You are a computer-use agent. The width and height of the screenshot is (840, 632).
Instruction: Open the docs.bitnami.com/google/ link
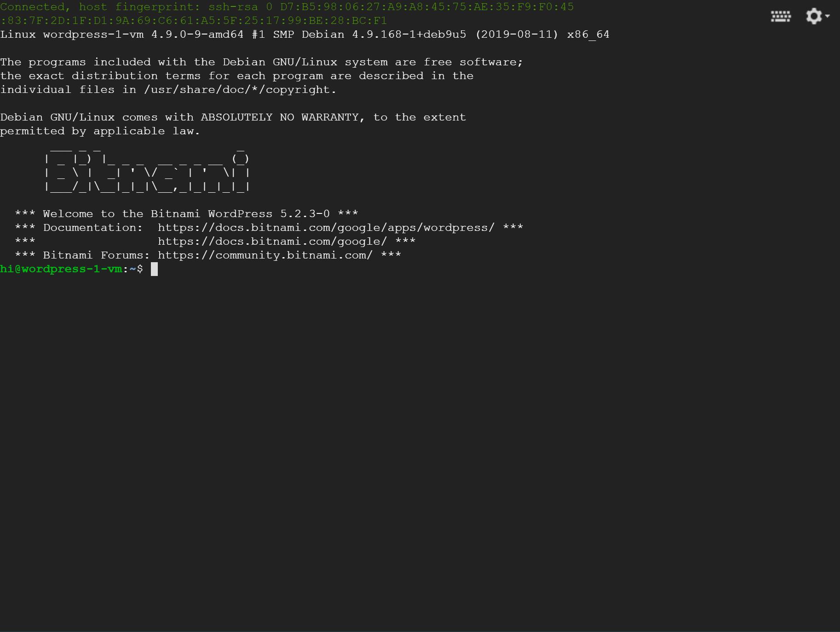coord(272,241)
